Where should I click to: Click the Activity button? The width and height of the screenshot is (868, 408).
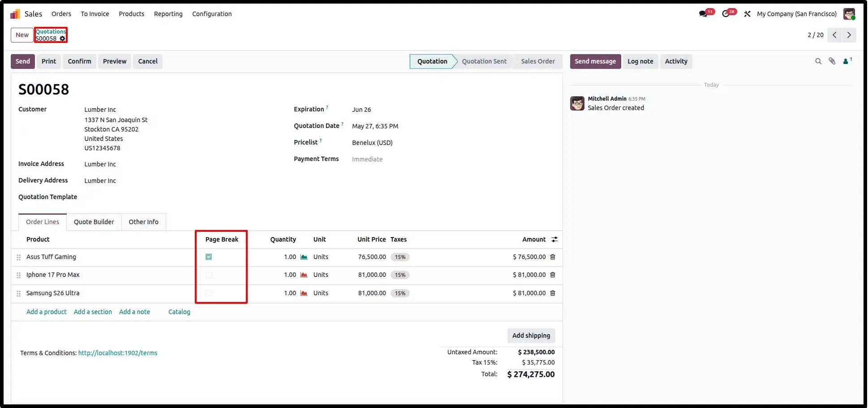[676, 61]
